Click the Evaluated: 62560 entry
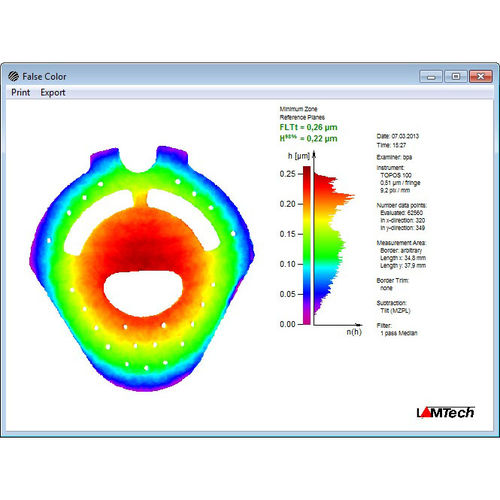Image resolution: width=500 pixels, height=500 pixels. 401,213
